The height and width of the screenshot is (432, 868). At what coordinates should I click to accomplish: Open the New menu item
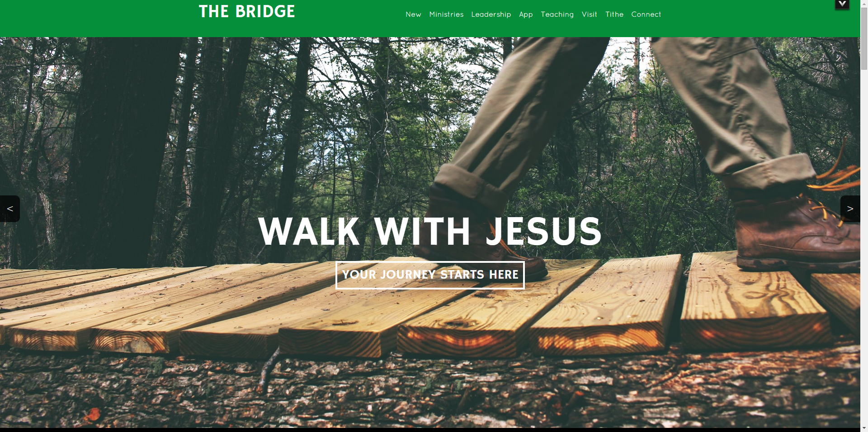[413, 14]
